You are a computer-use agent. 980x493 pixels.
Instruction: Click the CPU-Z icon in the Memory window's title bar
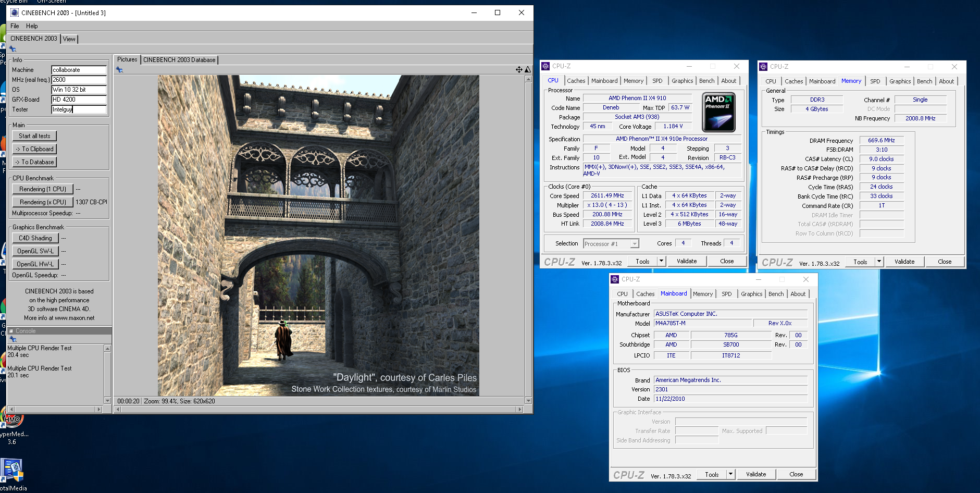[x=763, y=67]
